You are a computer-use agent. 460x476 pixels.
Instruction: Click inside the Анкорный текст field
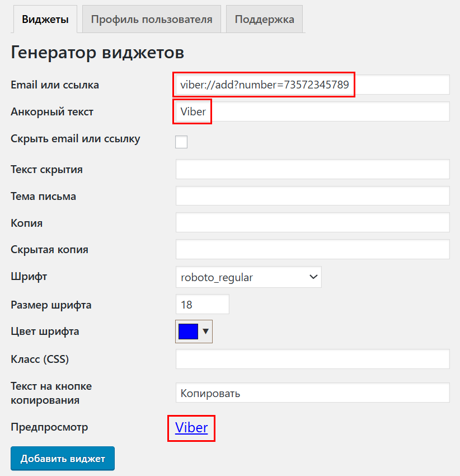click(312, 111)
